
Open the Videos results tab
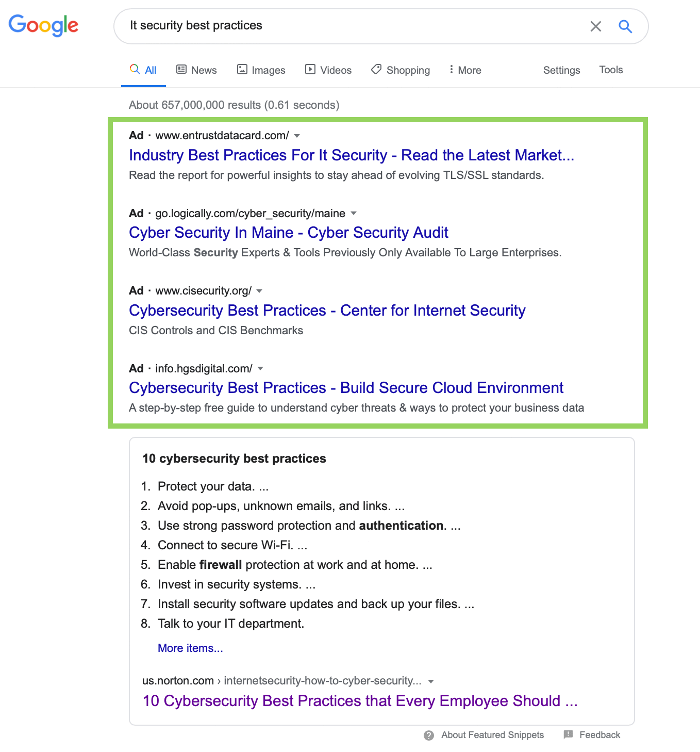pos(328,70)
